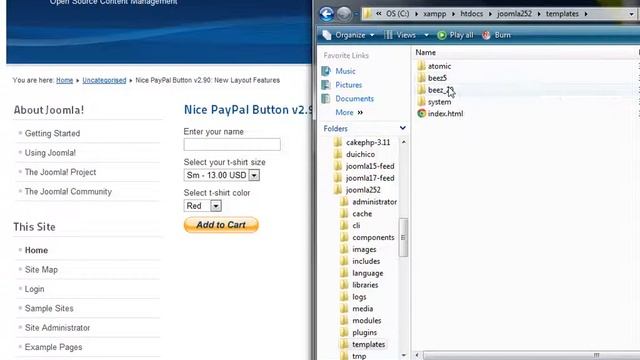Image resolution: width=640 pixels, height=360 pixels.
Task: Open Getting Started menu link
Action: tap(52, 133)
